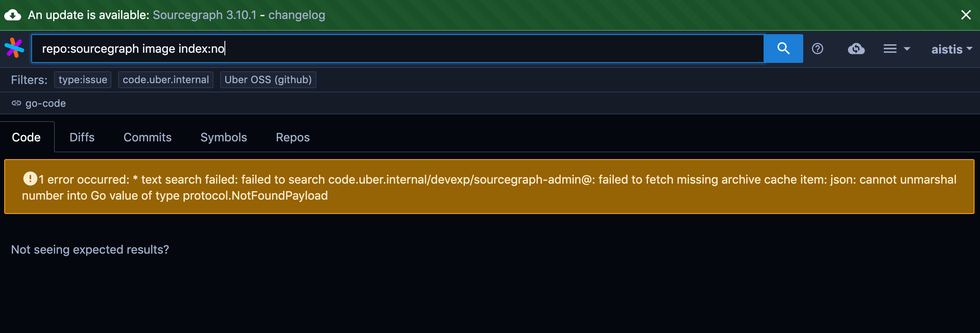980x333 pixels.
Task: Open the hamburger menu dropdown
Action: (896, 49)
